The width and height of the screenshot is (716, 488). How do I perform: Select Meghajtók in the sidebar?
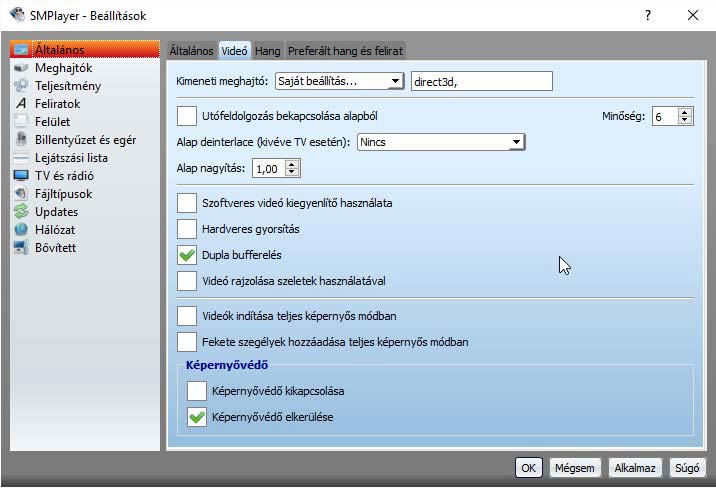pyautogui.click(x=85, y=68)
